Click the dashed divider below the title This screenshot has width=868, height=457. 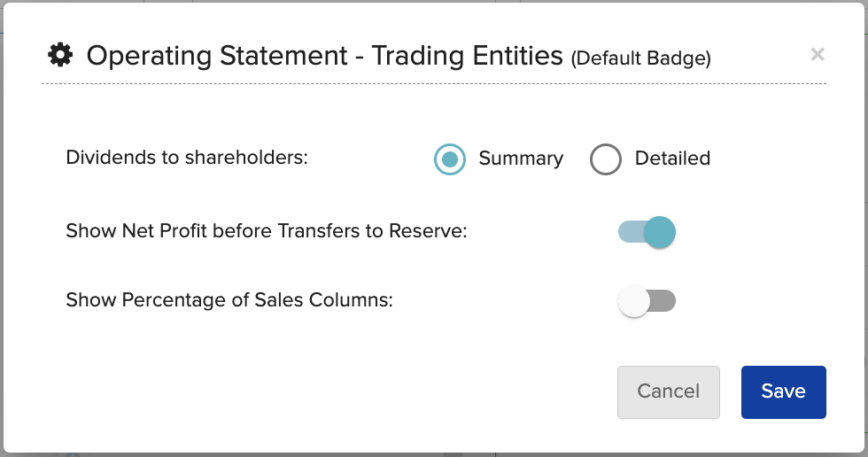[433, 84]
